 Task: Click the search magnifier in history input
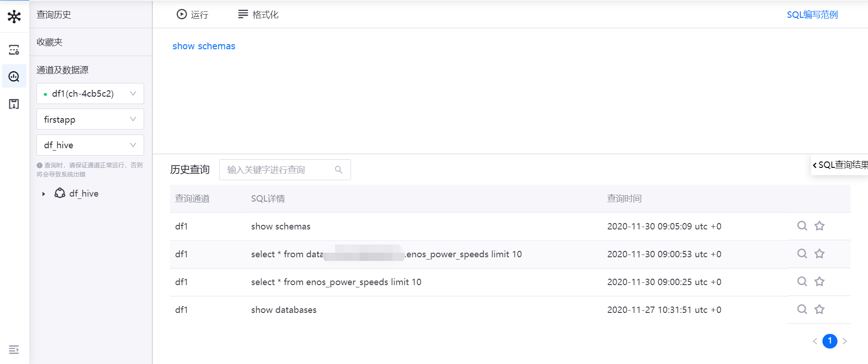[x=339, y=170]
